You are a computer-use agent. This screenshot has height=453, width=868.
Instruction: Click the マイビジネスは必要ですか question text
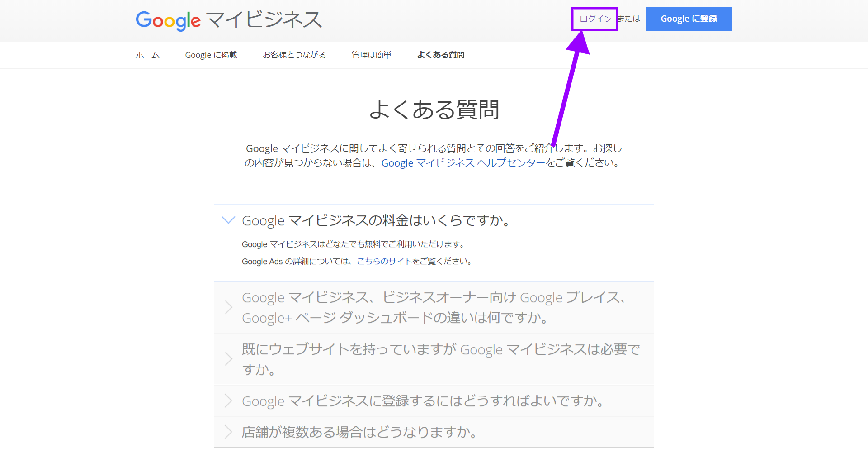(441, 359)
